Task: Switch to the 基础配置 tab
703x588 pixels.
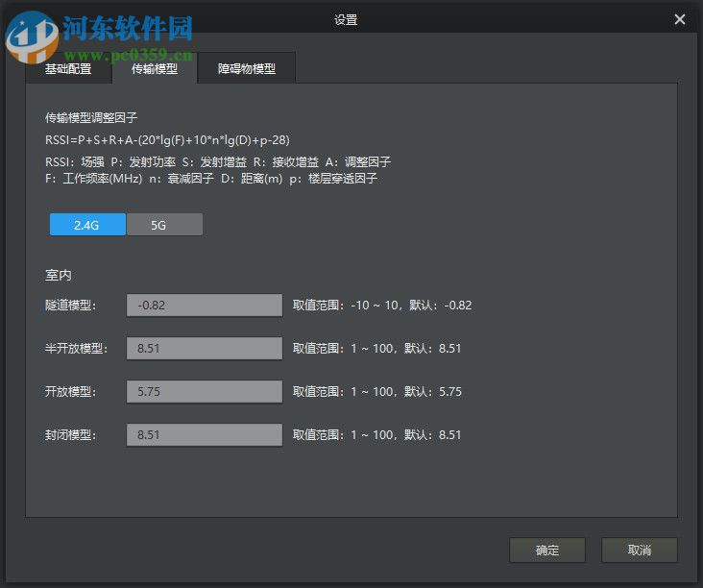Action: [x=68, y=68]
